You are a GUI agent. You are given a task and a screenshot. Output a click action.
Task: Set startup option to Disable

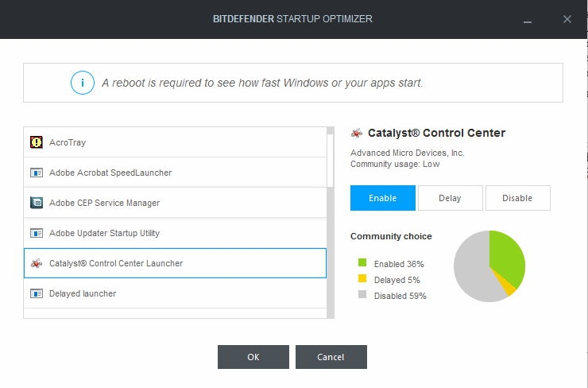click(x=517, y=198)
